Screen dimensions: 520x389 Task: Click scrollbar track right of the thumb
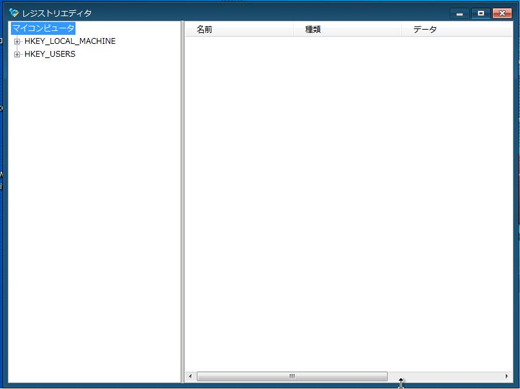click(x=445, y=376)
